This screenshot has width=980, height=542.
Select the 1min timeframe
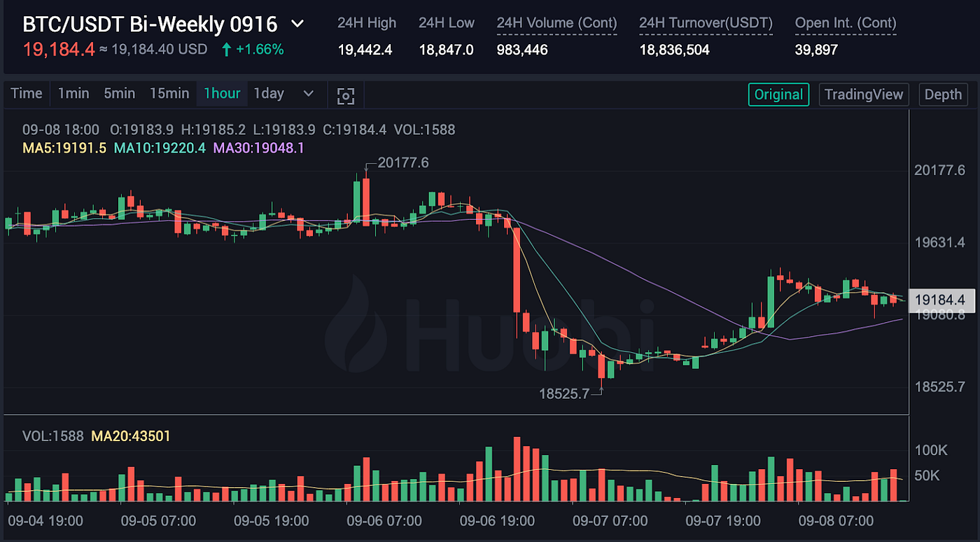click(x=73, y=93)
